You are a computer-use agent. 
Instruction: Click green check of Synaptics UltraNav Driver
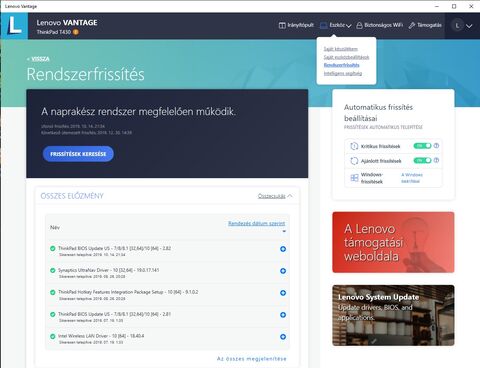pyautogui.click(x=53, y=270)
